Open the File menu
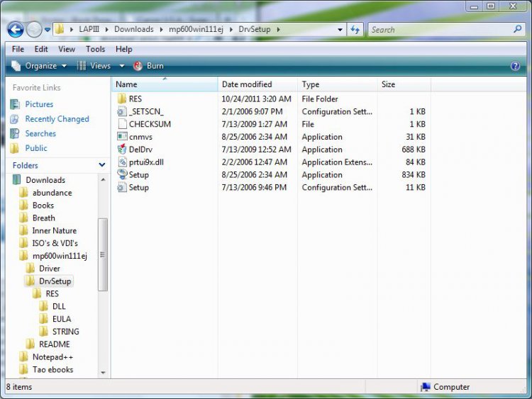The width and height of the screenshot is (532, 399). (18, 49)
